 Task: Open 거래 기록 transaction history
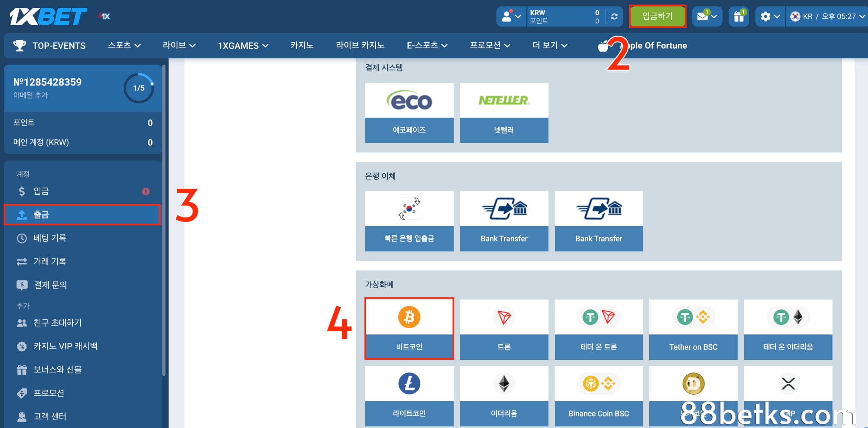pyautogui.click(x=82, y=261)
